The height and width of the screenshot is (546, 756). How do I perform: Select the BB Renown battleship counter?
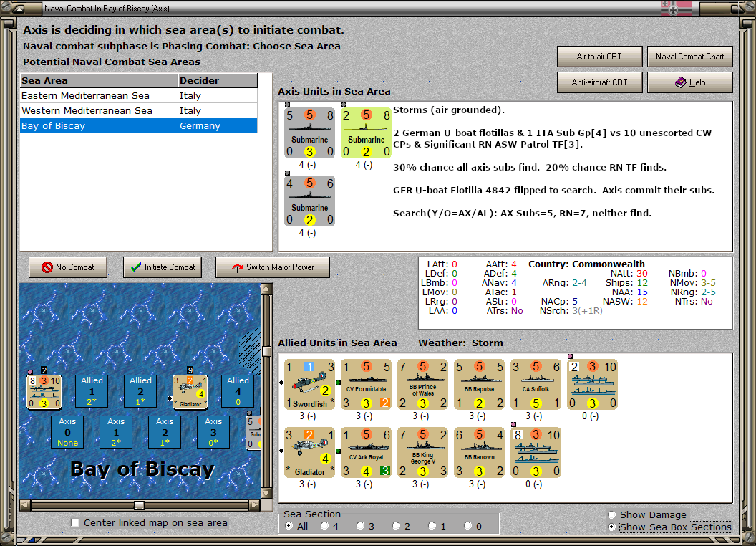[x=479, y=452]
